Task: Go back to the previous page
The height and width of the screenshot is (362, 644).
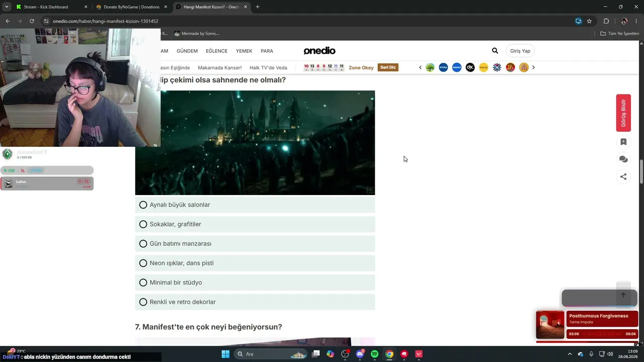Action: pyautogui.click(x=8, y=21)
